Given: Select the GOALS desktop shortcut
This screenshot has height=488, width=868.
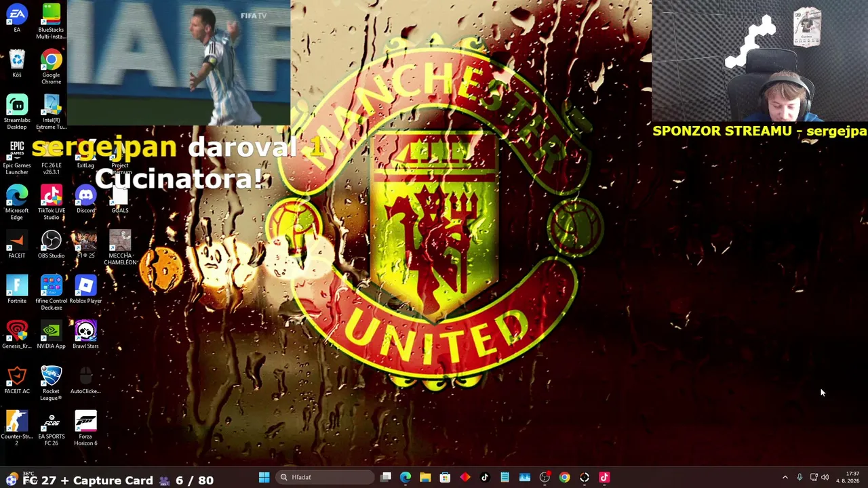Looking at the screenshot, I should tap(119, 199).
